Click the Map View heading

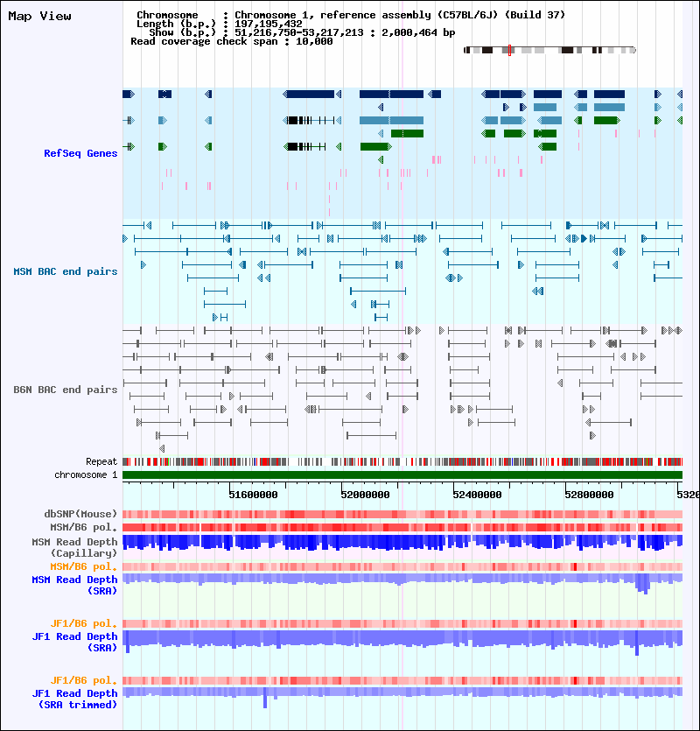pos(40,17)
